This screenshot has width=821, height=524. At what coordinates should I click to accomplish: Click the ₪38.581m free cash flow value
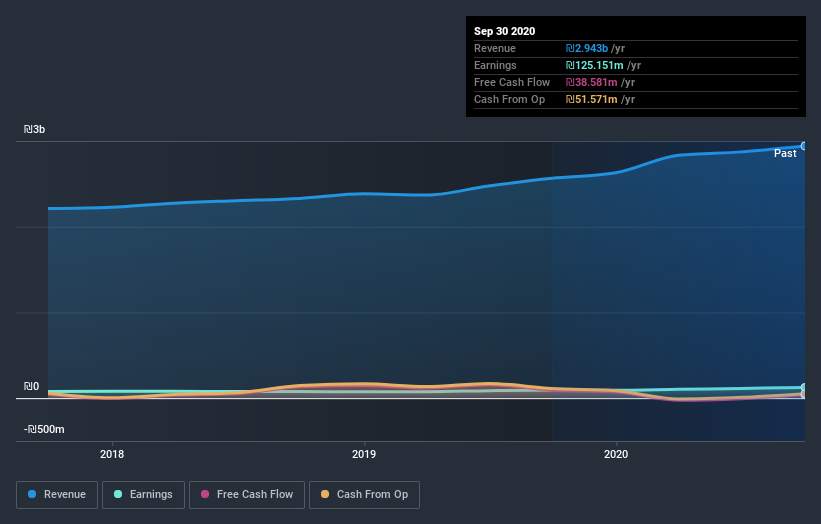[591, 82]
